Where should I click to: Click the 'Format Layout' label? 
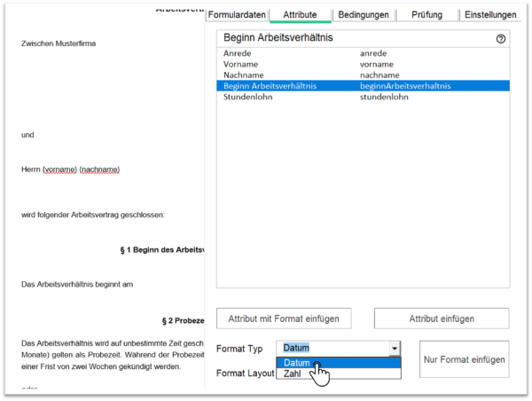(245, 373)
